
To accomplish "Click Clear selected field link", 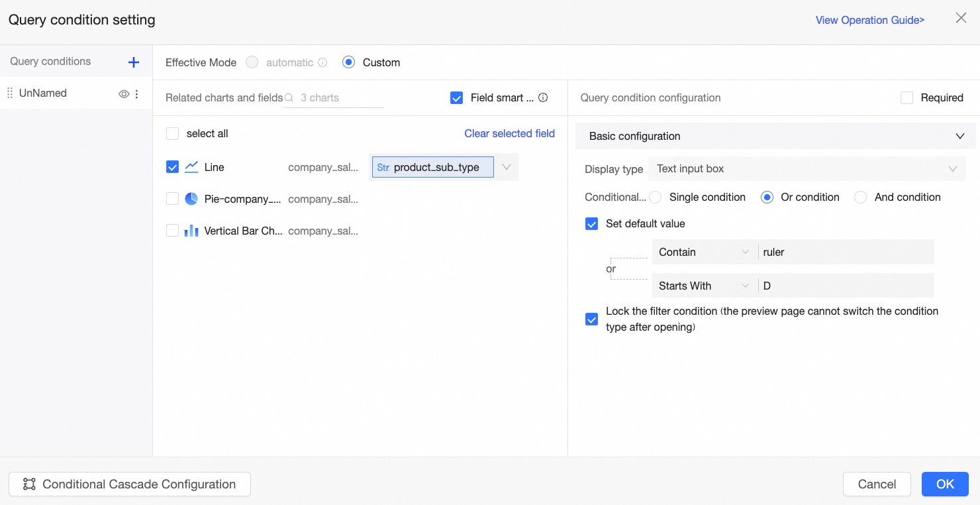I will pyautogui.click(x=509, y=133).
